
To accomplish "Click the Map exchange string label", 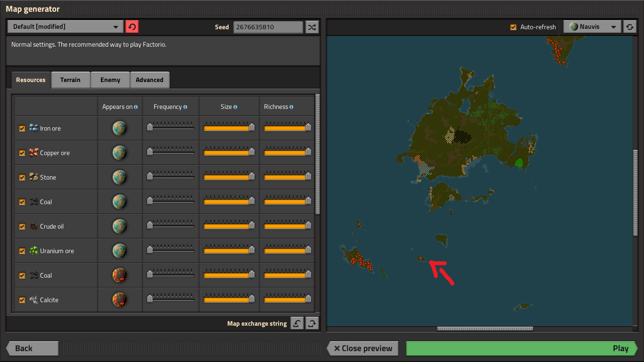I will click(257, 324).
